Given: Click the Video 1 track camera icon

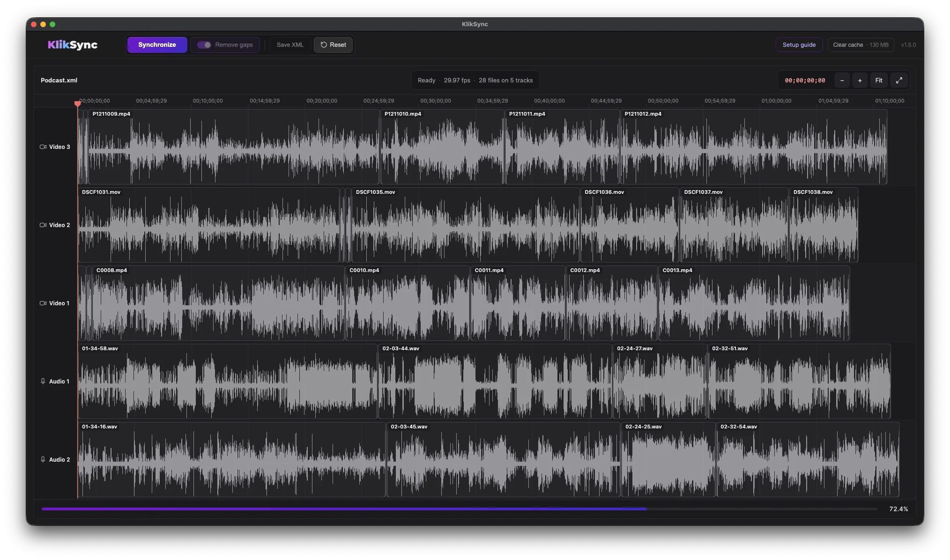Looking at the screenshot, I should [43, 303].
